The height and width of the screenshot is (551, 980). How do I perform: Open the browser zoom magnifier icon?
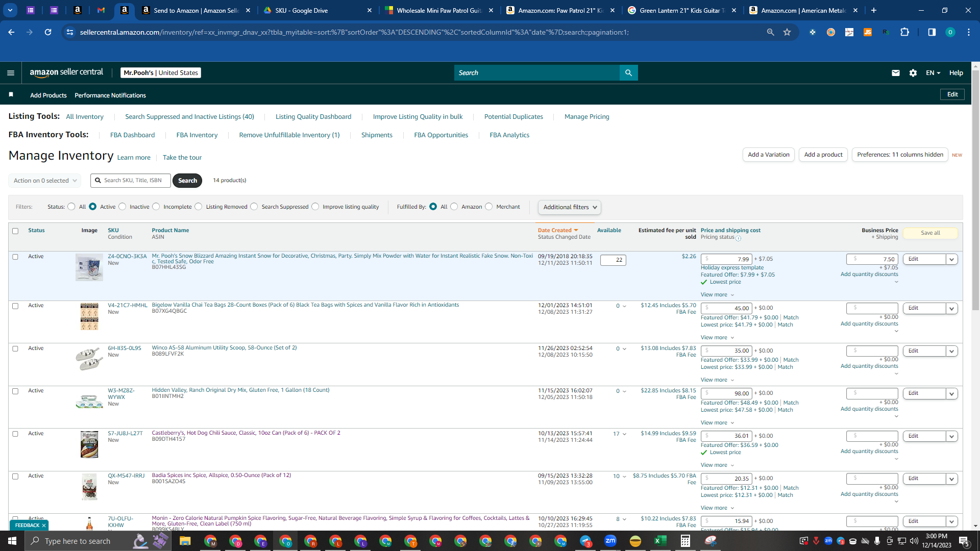click(771, 32)
